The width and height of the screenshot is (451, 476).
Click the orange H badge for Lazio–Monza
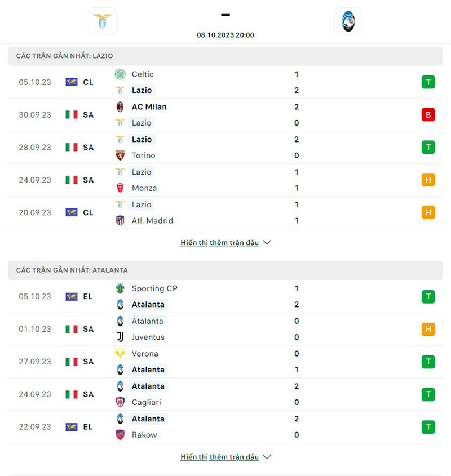(x=428, y=180)
